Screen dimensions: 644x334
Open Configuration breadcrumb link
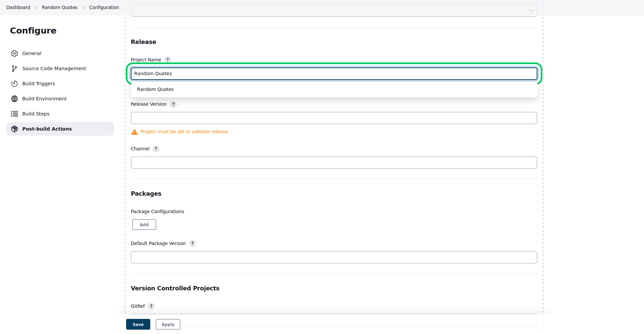[x=104, y=7]
